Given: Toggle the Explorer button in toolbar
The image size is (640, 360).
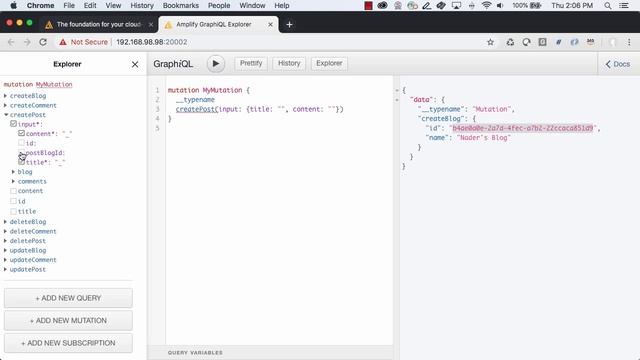Looking at the screenshot, I should click(329, 63).
